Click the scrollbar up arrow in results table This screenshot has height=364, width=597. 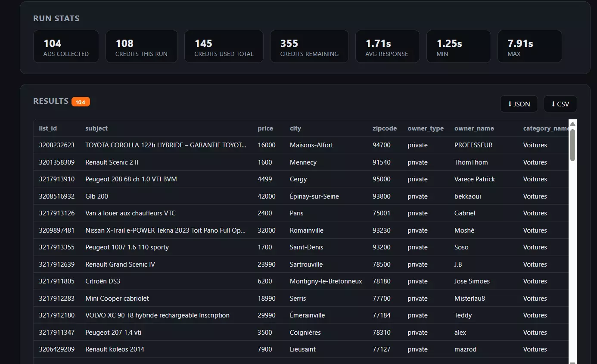pyautogui.click(x=572, y=124)
